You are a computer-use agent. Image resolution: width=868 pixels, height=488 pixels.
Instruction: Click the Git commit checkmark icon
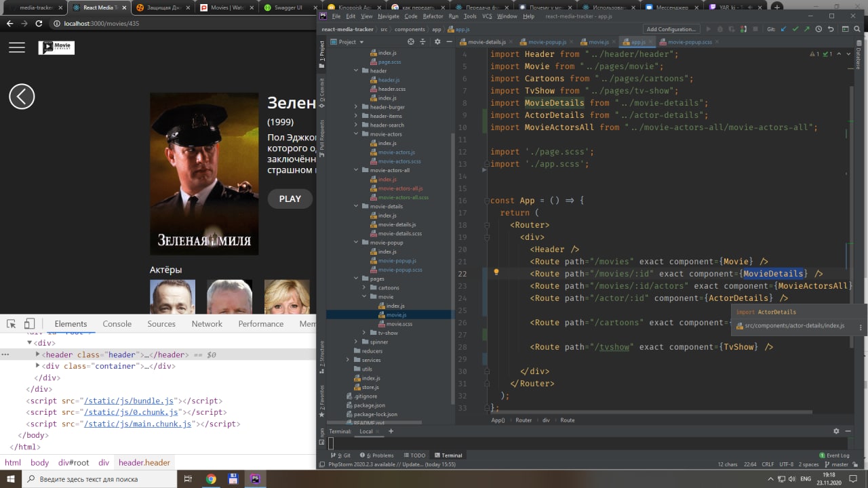click(x=795, y=29)
